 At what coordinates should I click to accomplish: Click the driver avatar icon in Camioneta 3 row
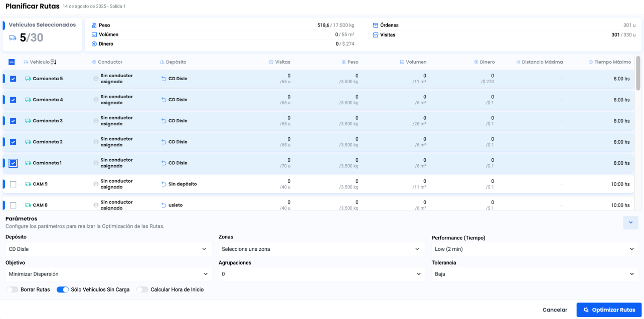point(96,121)
